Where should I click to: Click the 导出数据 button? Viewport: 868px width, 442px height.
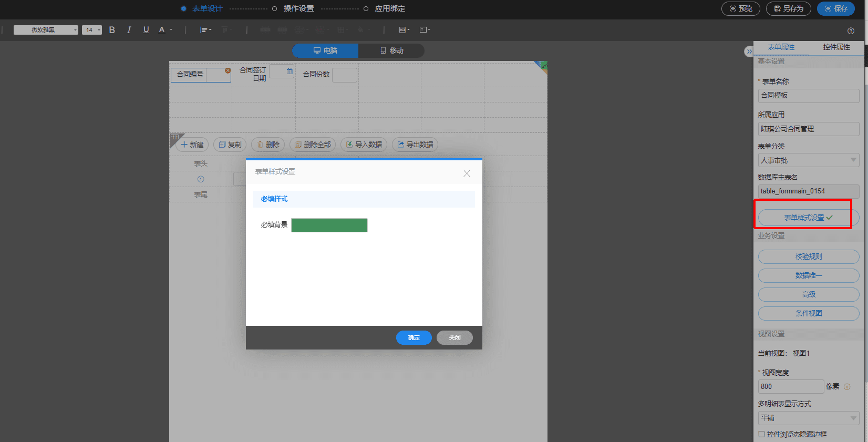[x=415, y=145]
